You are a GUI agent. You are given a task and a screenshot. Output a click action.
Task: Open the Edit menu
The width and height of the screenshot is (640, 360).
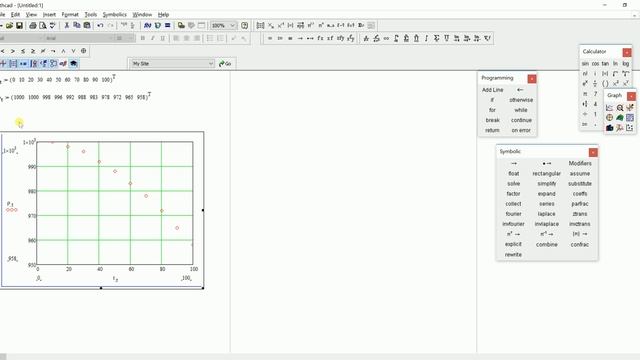pyautogui.click(x=15, y=14)
